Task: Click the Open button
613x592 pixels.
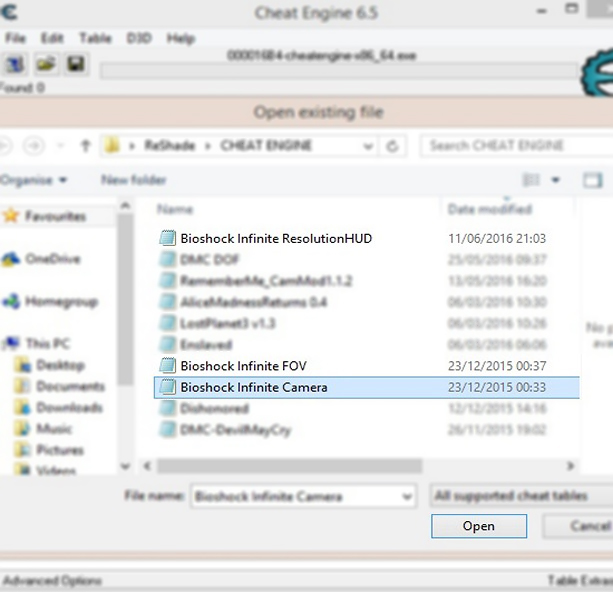Action: 478,526
